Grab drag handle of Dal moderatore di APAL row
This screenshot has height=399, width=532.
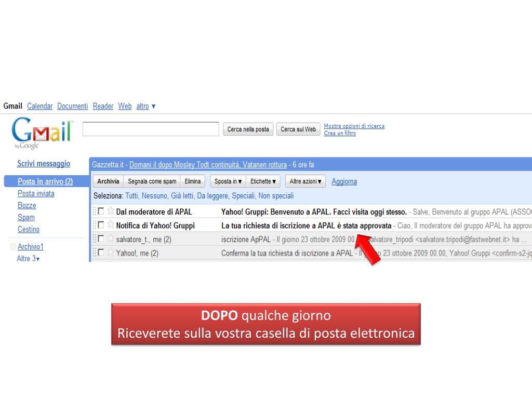pyautogui.click(x=95, y=211)
